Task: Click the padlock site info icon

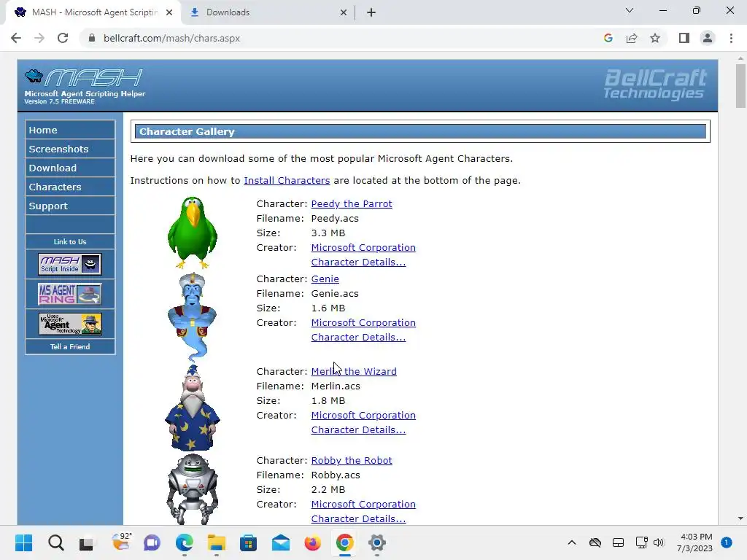Action: click(x=92, y=38)
